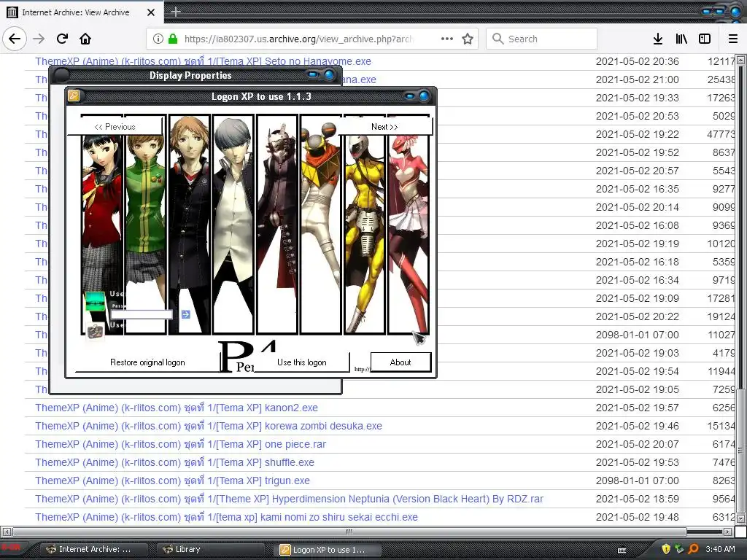Open the Library bookshelf menu
747x560 pixels.
681,39
